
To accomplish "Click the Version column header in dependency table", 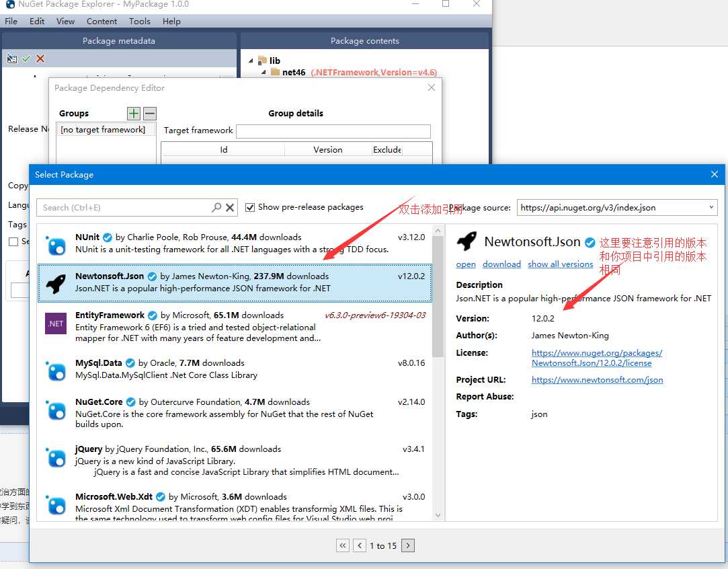I will point(328,149).
